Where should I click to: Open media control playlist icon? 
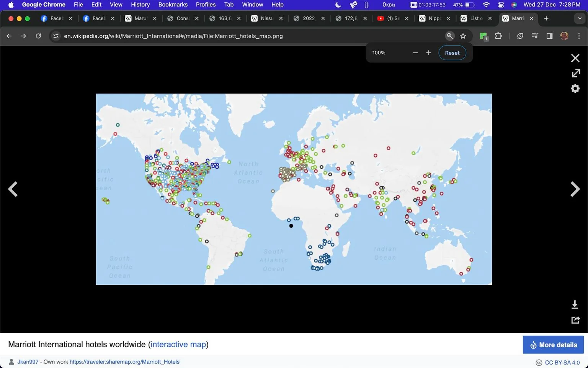tap(535, 36)
